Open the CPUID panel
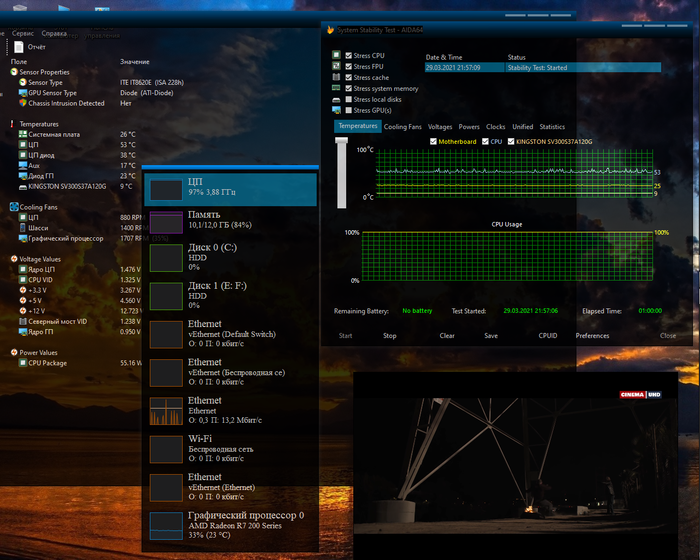 (x=548, y=335)
